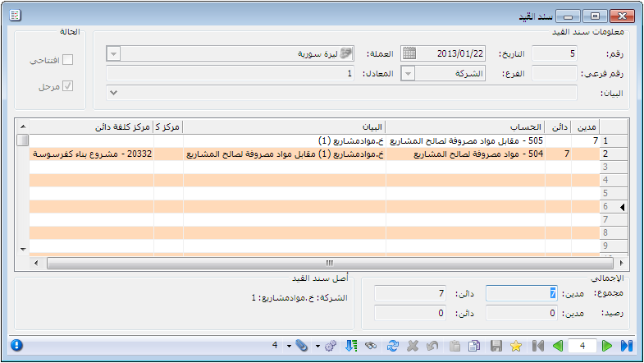Screen dimensions: 644x363
Task: Click the yellow star new-entry icon
Action: (x=516, y=346)
